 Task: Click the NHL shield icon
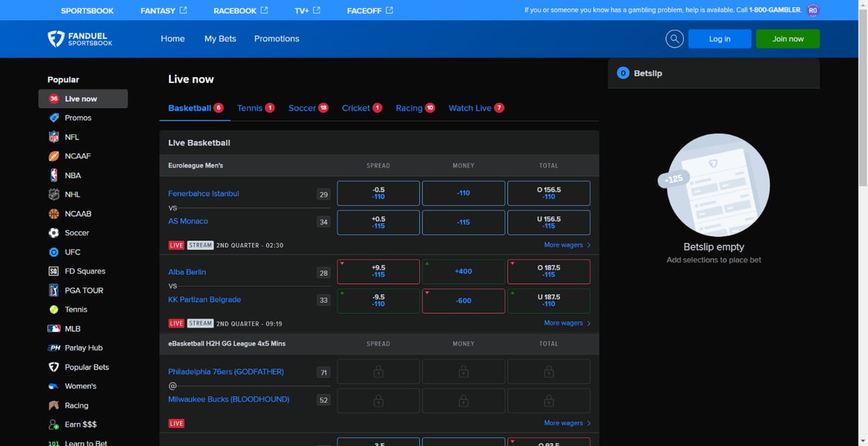[54, 194]
